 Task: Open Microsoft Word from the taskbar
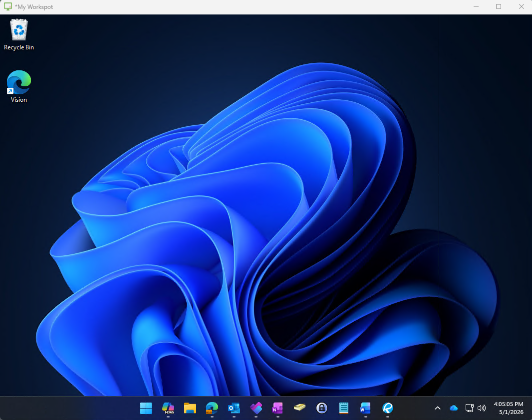click(x=365, y=408)
